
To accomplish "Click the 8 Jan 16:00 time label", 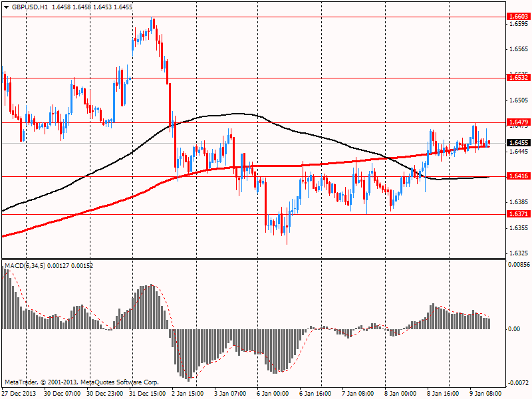I will pyautogui.click(x=443, y=394).
